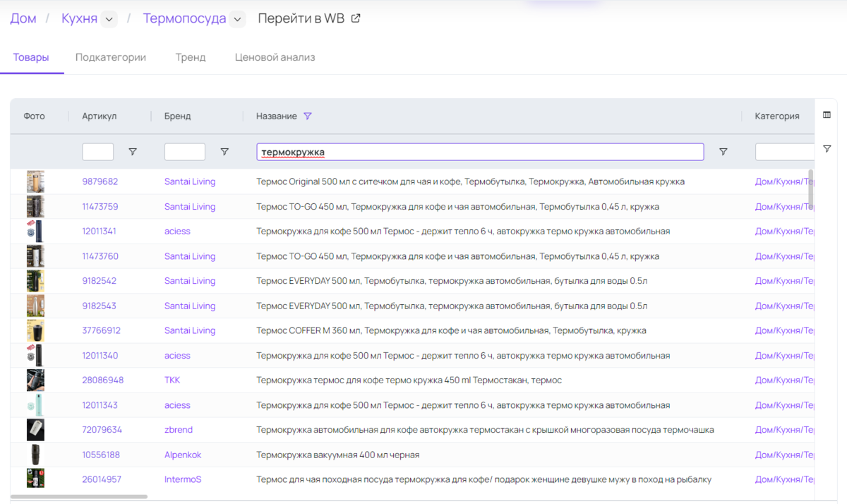Select the Термокружка вакуумная 400 мл черная title
This screenshot has height=504, width=847.
[337, 455]
